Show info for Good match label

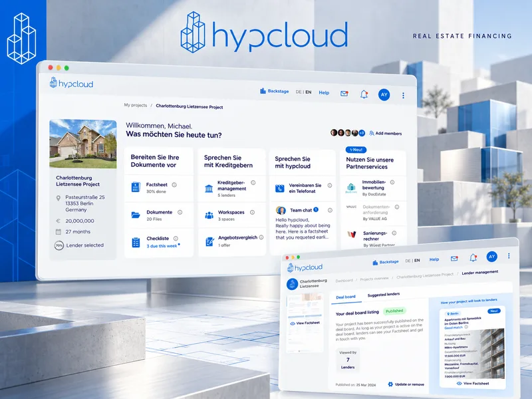coord(466,327)
